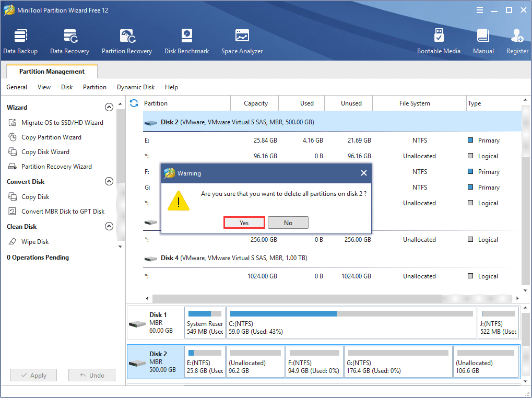Select C:(NTFS) block in Disk 1 map
The image size is (532, 398).
point(351,323)
